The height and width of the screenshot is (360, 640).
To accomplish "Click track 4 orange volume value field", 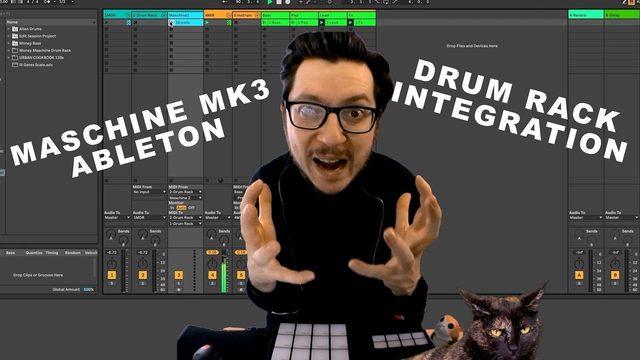I will pos(212,253).
